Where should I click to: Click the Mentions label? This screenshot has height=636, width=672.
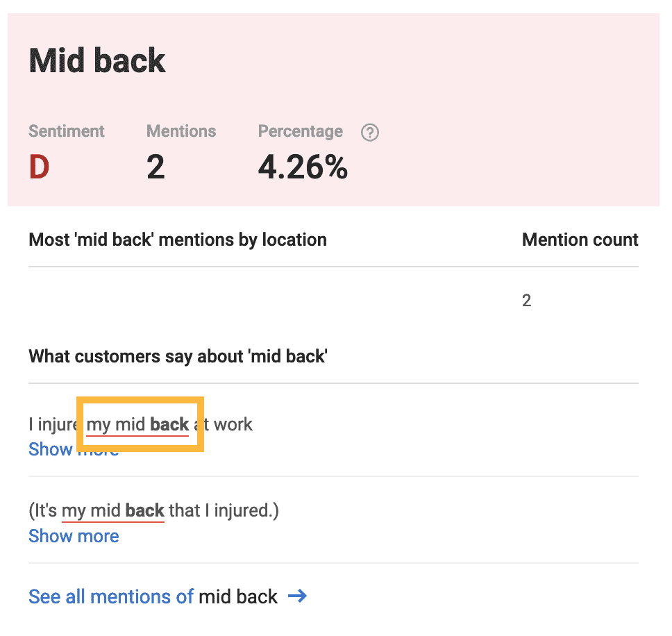coord(181,131)
